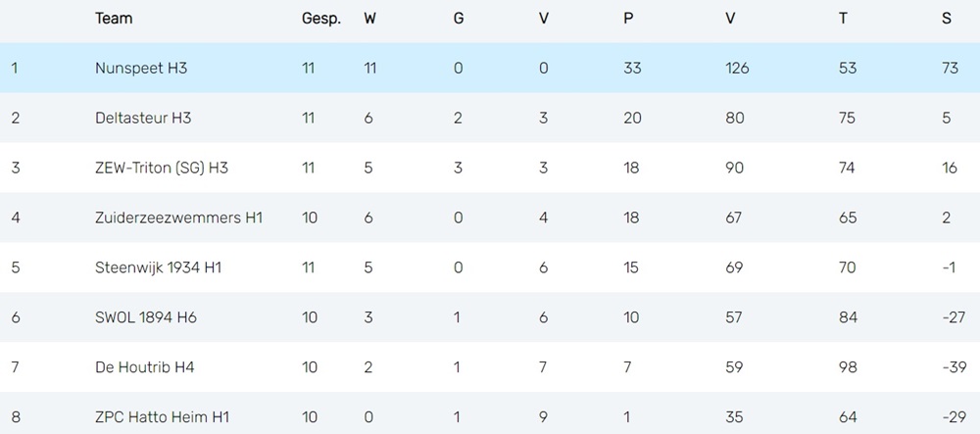Open Zuiderzeezwemmers H1 team entry
Screen dimensions: 980x434
[178, 217]
